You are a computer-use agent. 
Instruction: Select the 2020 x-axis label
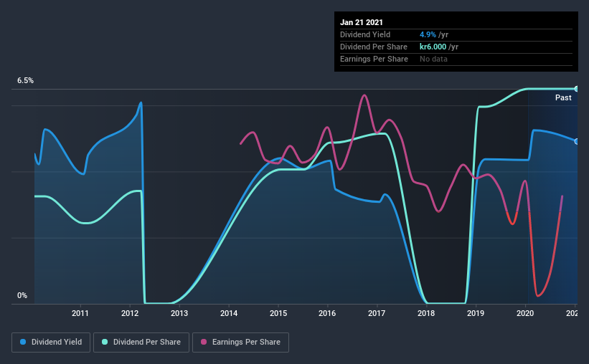pyautogui.click(x=524, y=313)
